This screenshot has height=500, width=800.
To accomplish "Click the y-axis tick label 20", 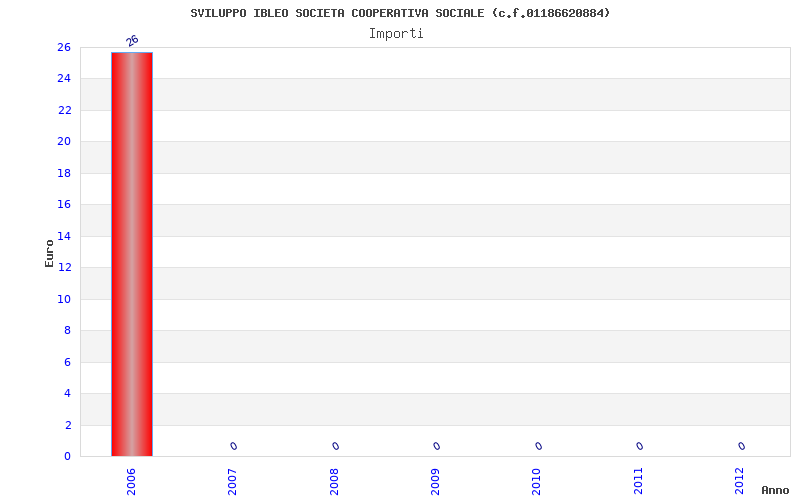I will (64, 141).
